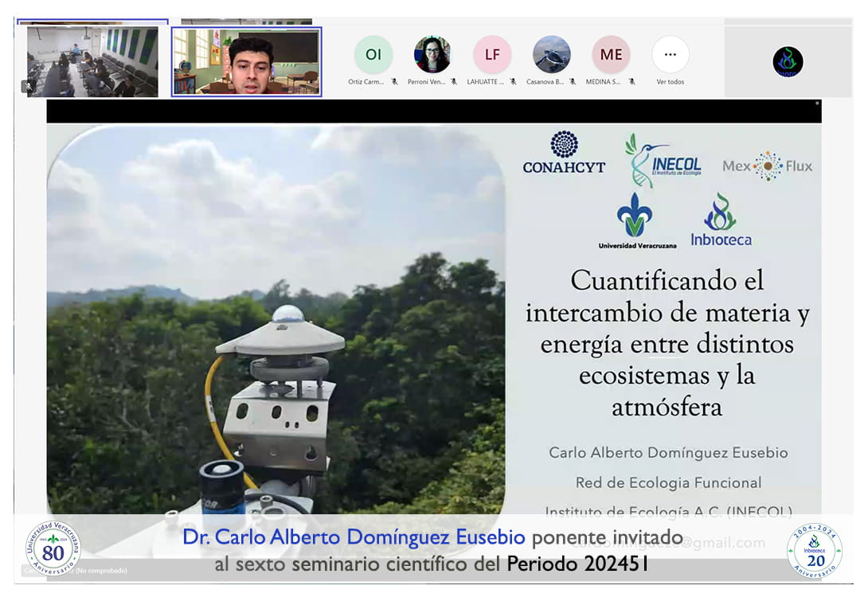Click the MexFlux logo on slide
The width and height of the screenshot is (868, 605).
point(767,166)
